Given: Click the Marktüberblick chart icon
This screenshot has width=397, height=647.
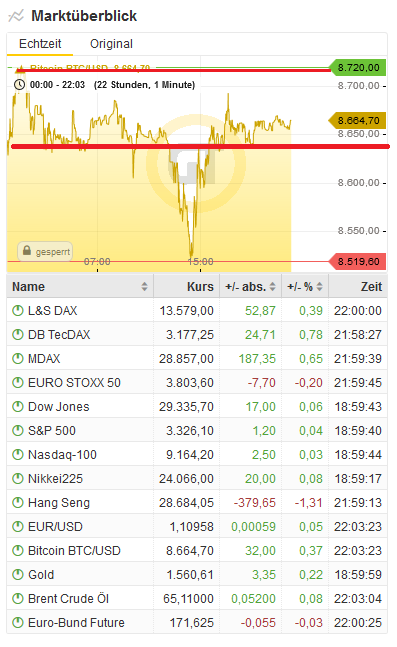Looking at the screenshot, I should (x=16, y=16).
